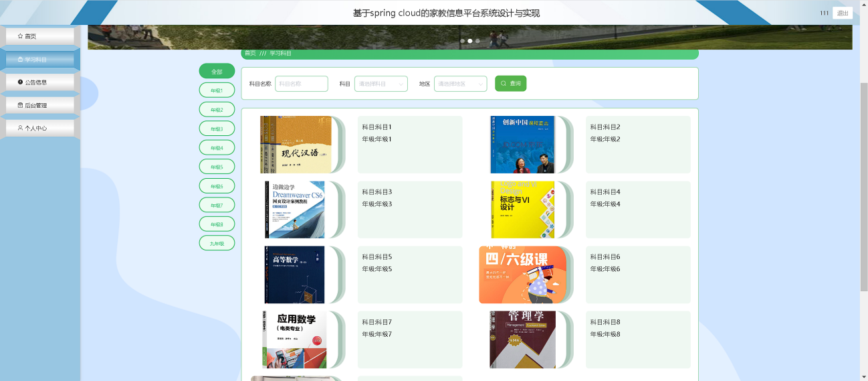
Task: Open 公告信息 in the left sidebar
Action: (40, 82)
